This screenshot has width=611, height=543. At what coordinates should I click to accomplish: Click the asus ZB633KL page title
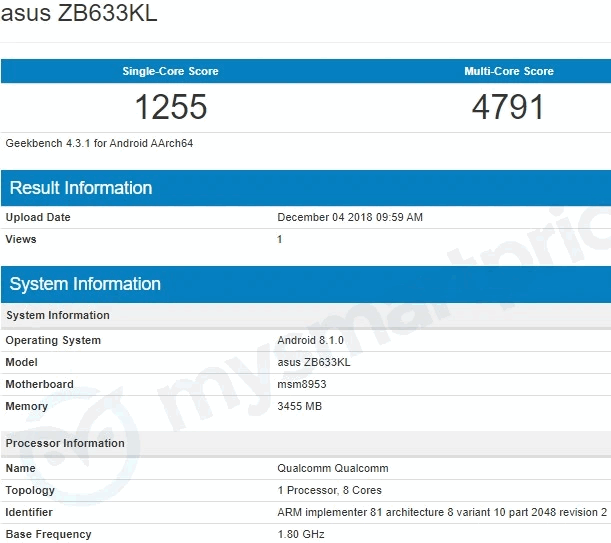pos(79,13)
